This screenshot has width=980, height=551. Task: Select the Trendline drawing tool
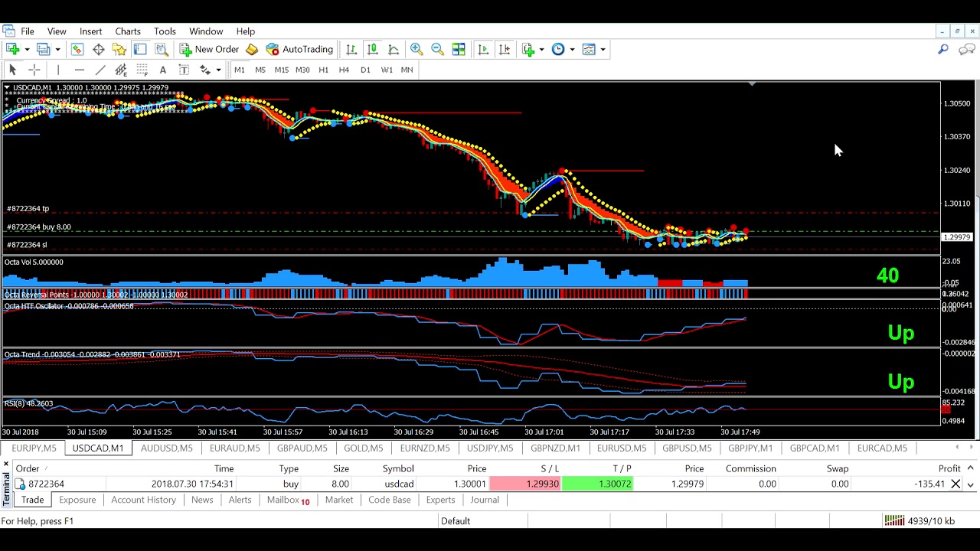[x=100, y=70]
